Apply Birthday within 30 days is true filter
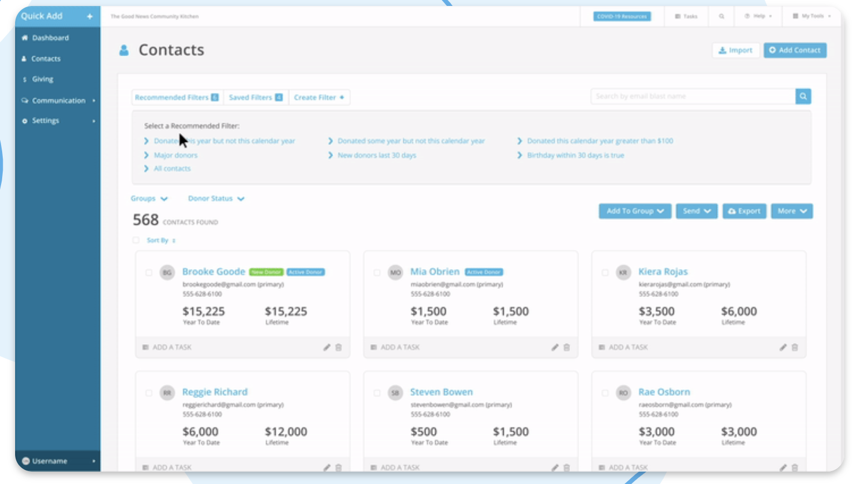The image size is (868, 484). [x=575, y=155]
